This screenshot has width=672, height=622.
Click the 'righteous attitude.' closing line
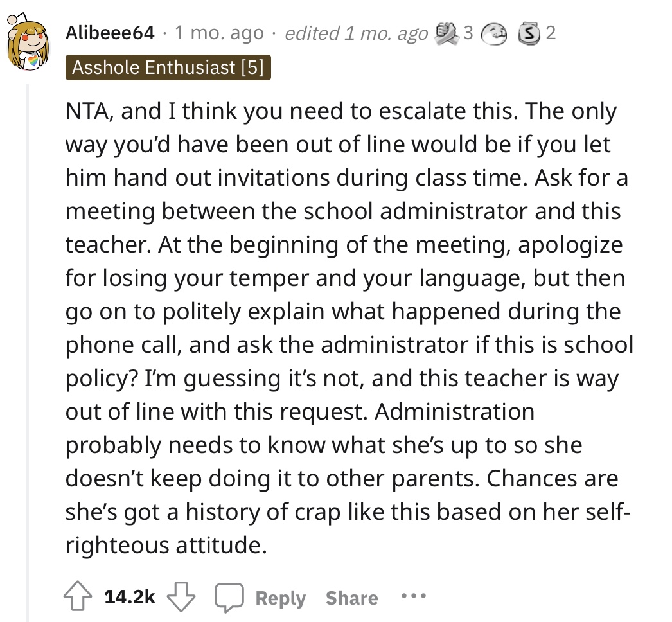pyautogui.click(x=166, y=545)
